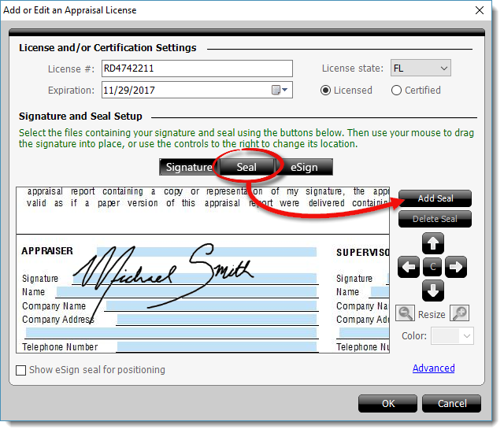Open the License state dropdown
Image resolution: width=504 pixels, height=433 pixels.
click(x=421, y=68)
